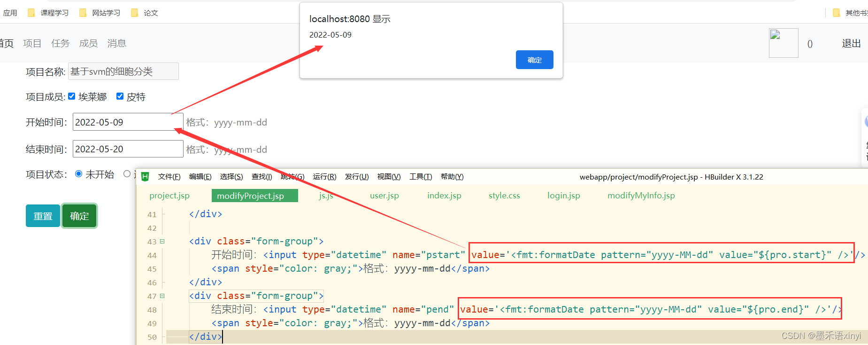
Task: Click the green 确定 submit button
Action: (79, 216)
